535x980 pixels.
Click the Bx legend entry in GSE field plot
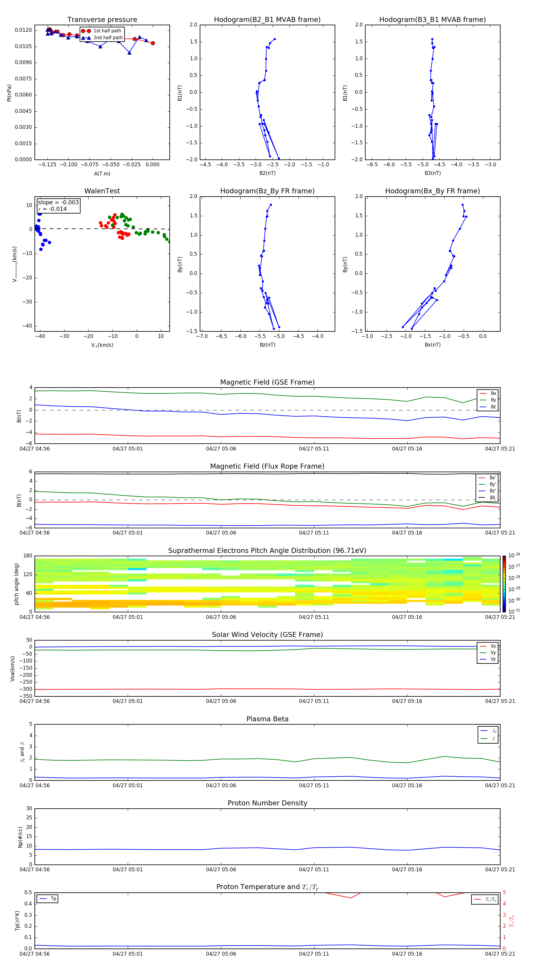coord(488,393)
